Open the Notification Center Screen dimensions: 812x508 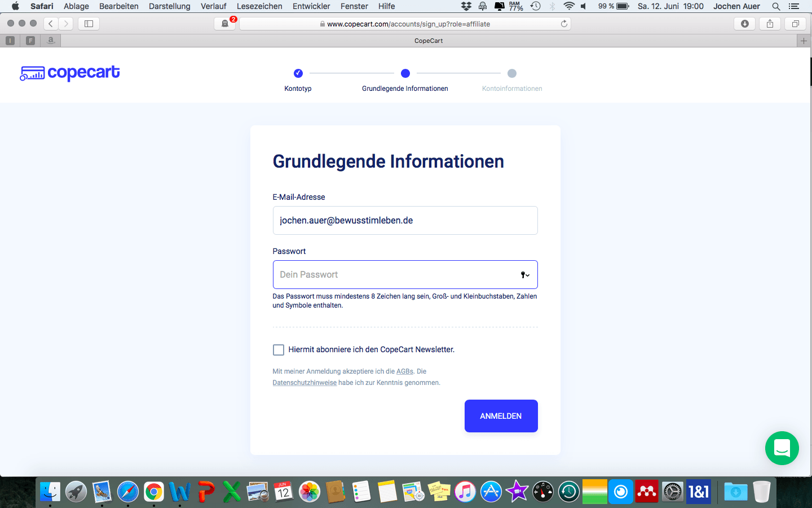794,6
